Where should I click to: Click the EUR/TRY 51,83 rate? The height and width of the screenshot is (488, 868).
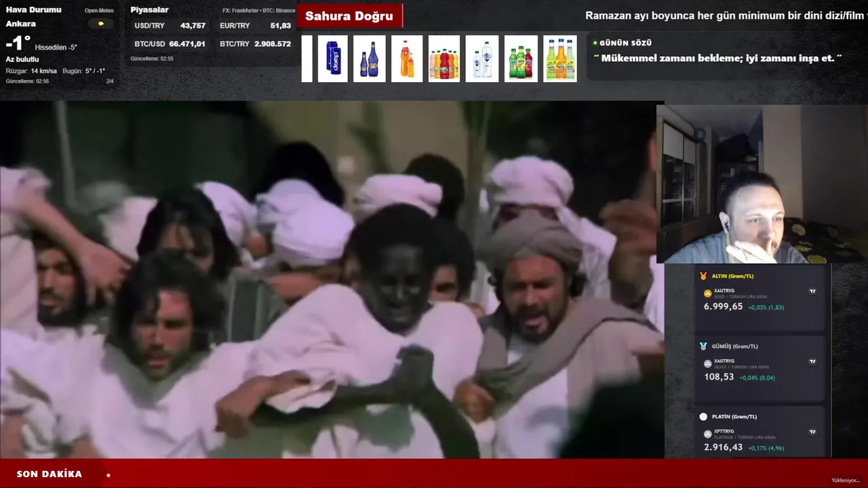point(255,26)
